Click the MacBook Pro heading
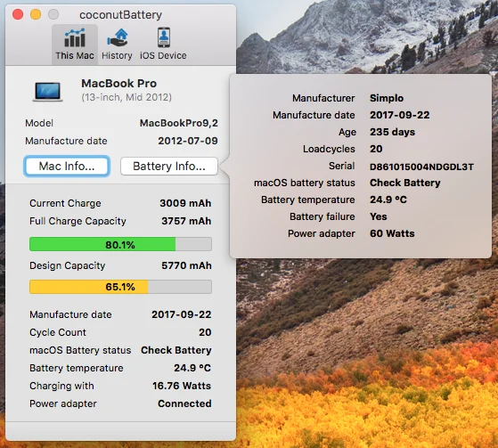The width and height of the screenshot is (498, 448). click(x=119, y=84)
